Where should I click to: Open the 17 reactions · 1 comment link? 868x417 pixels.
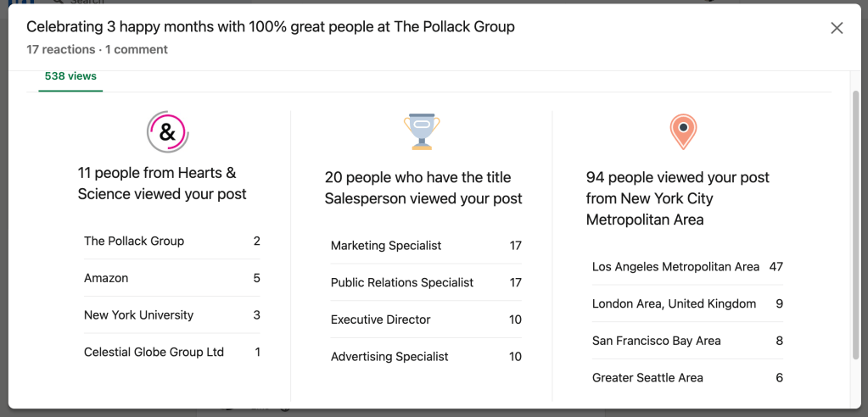coord(97,49)
